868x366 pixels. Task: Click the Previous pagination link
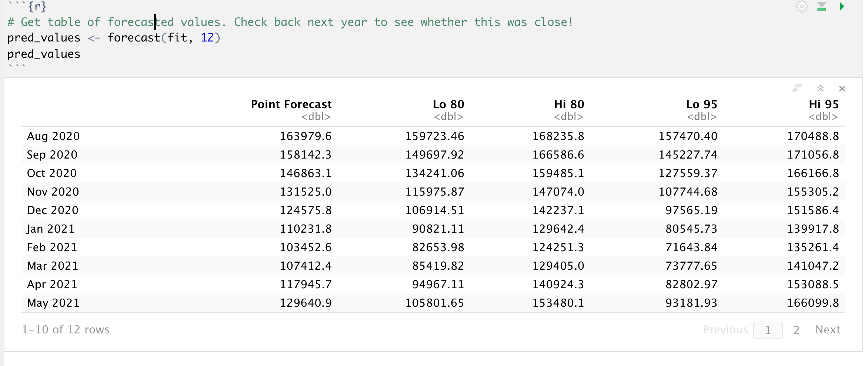pos(725,330)
